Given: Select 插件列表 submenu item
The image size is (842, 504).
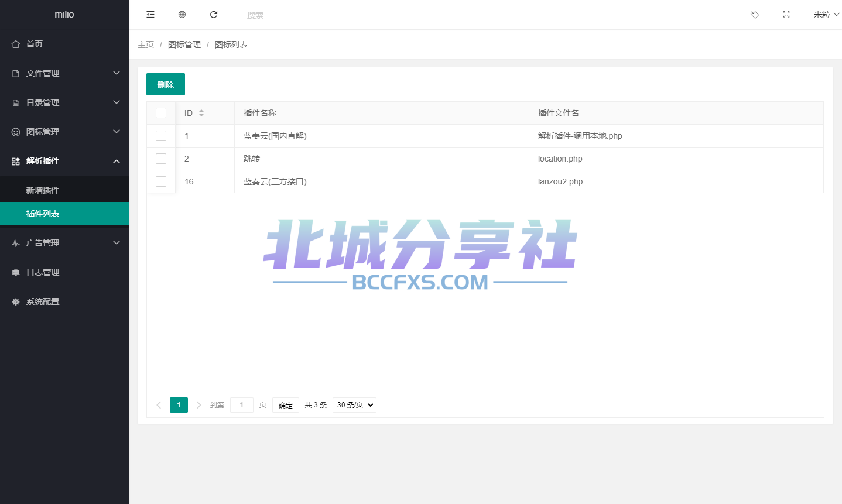Looking at the screenshot, I should point(64,214).
